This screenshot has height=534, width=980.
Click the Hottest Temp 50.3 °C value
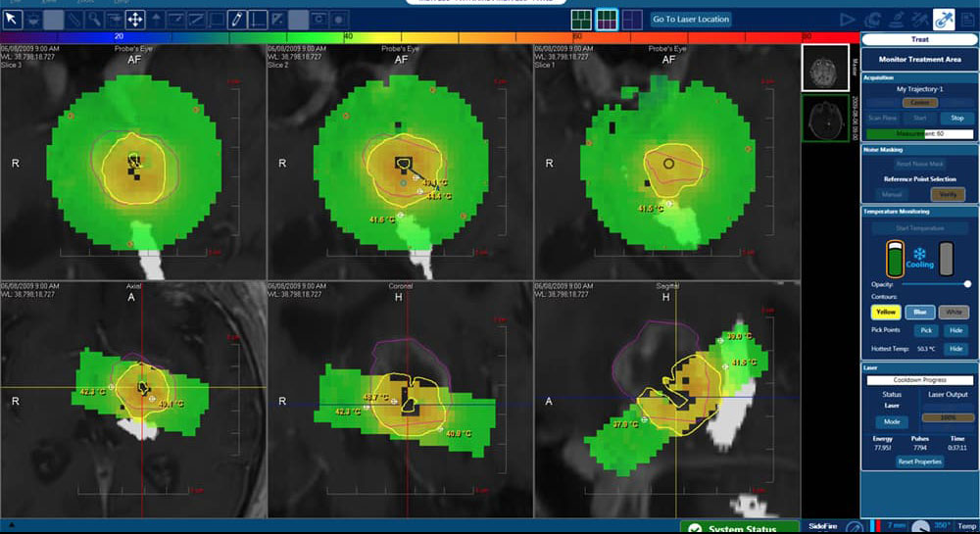click(926, 349)
